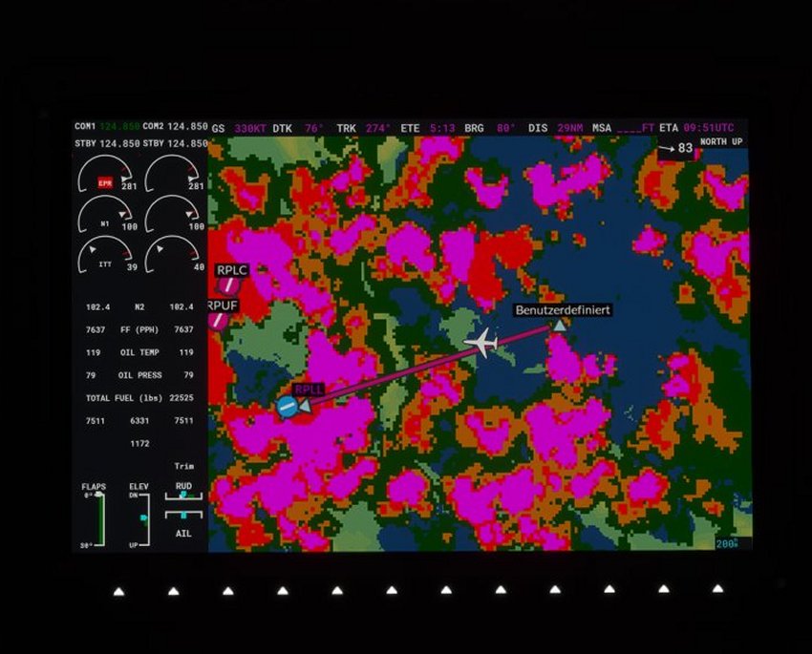Open the map range value at bottom-right

click(728, 543)
